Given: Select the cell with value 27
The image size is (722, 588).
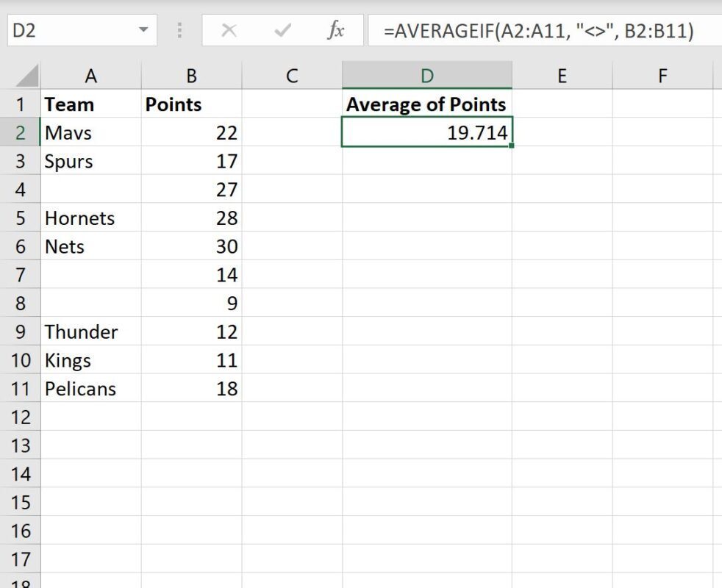Looking at the screenshot, I should point(192,189).
